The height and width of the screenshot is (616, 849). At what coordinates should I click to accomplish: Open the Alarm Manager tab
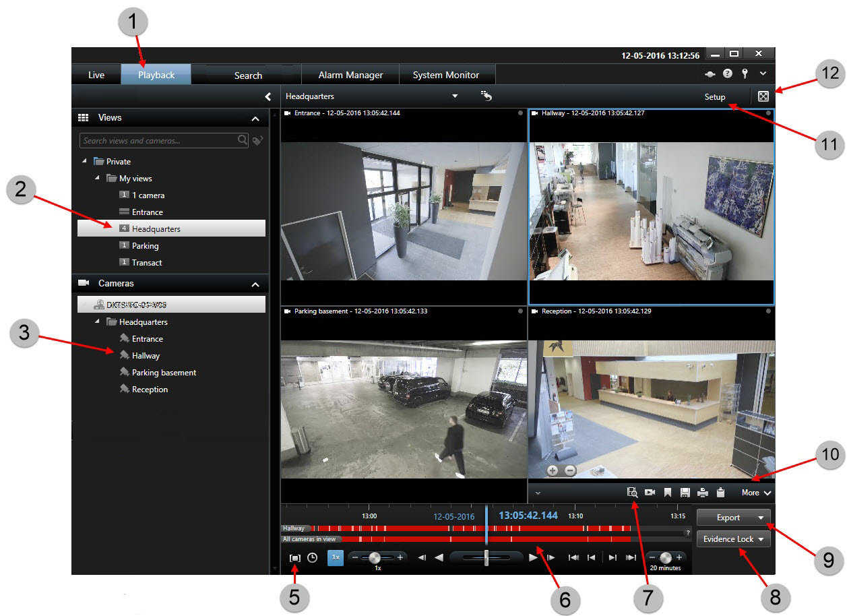pyautogui.click(x=350, y=75)
